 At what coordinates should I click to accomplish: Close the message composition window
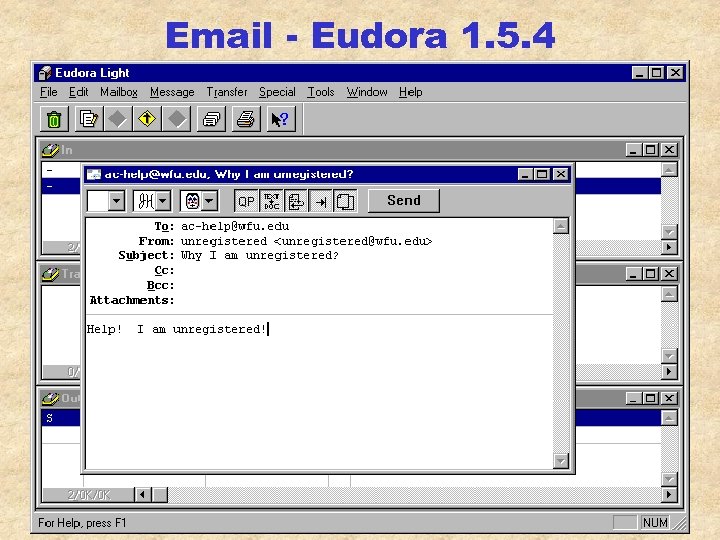[x=561, y=174]
